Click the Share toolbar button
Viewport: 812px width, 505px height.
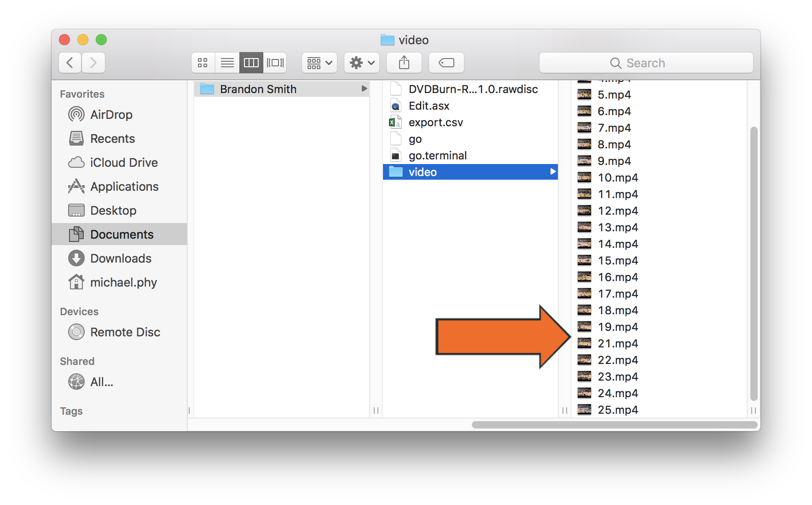pos(404,63)
